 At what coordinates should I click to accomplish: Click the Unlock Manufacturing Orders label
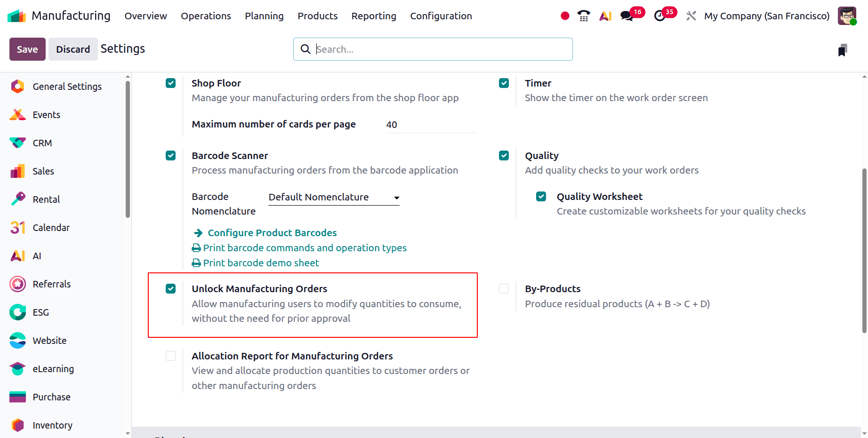pyautogui.click(x=259, y=289)
